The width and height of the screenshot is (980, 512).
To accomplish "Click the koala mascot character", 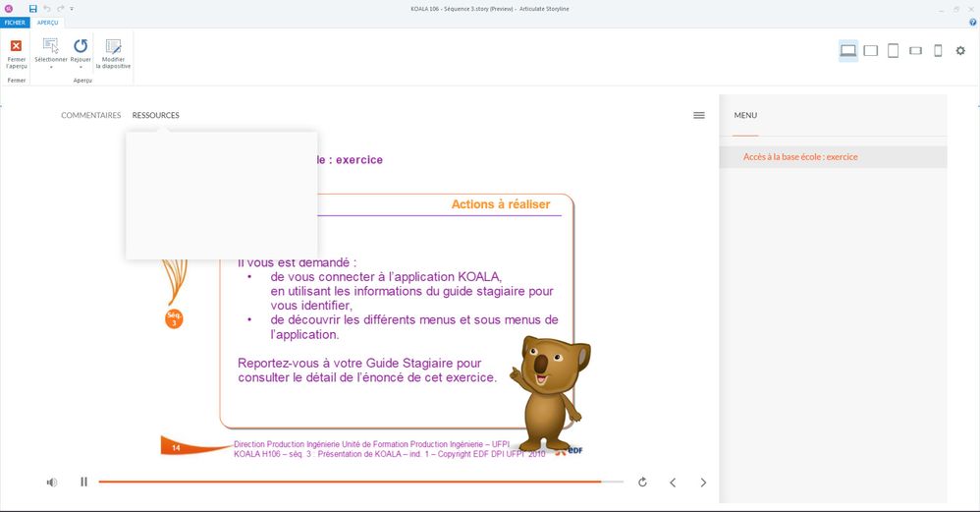I will 550,392.
